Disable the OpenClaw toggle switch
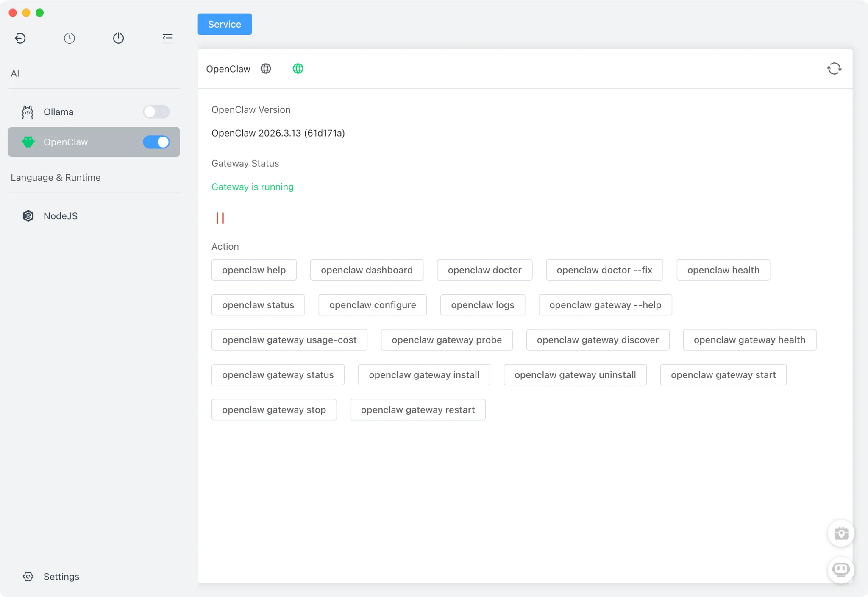 tap(156, 142)
